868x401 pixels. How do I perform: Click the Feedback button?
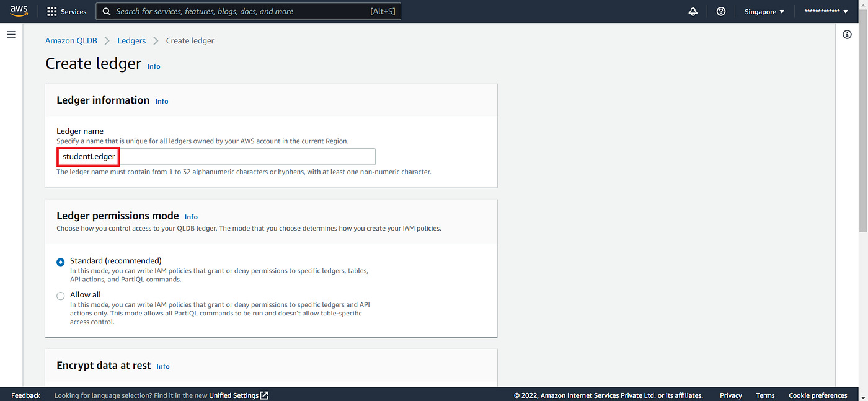click(x=25, y=395)
